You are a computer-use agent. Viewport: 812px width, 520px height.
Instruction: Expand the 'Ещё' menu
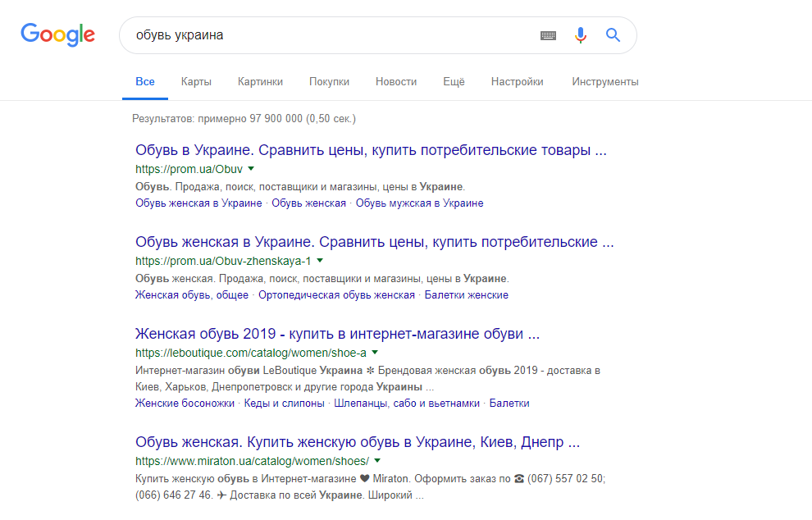(x=454, y=82)
